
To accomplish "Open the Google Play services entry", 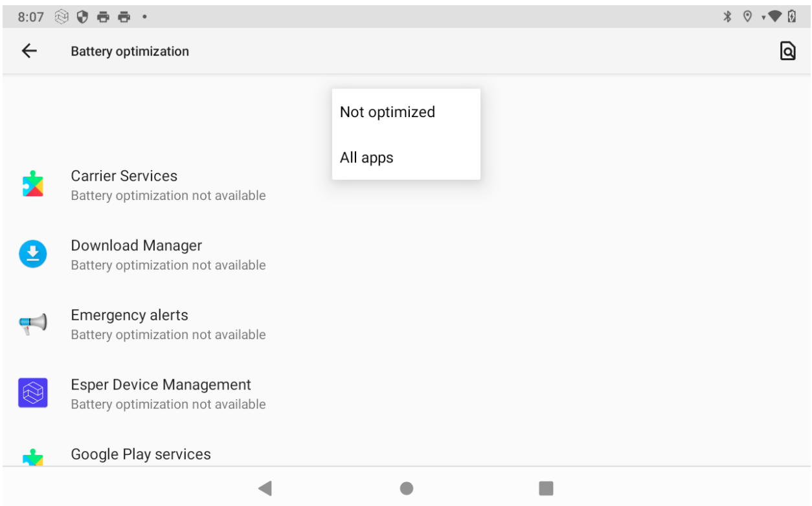I will pos(141,454).
